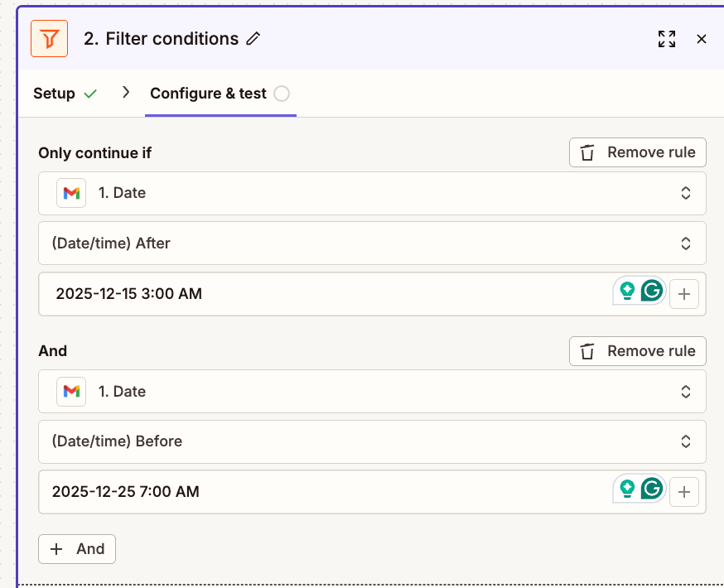Select the Configure & test tab

[x=209, y=94]
